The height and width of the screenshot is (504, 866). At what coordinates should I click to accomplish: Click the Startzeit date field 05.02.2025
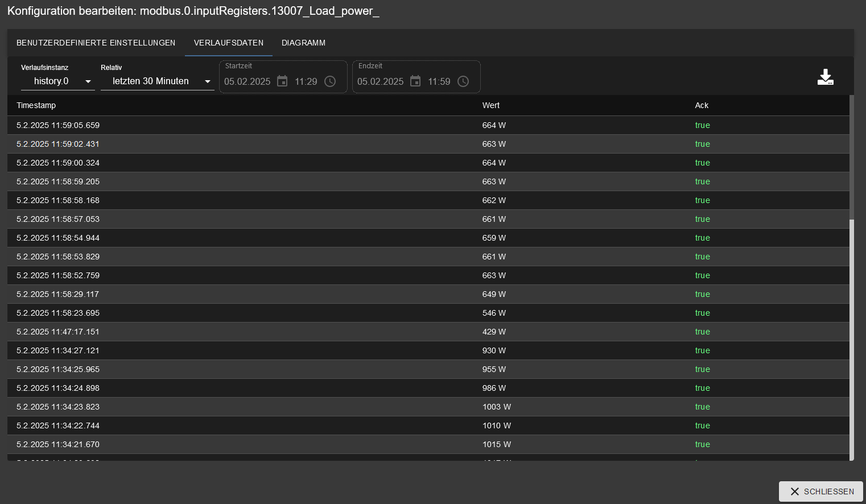248,81
